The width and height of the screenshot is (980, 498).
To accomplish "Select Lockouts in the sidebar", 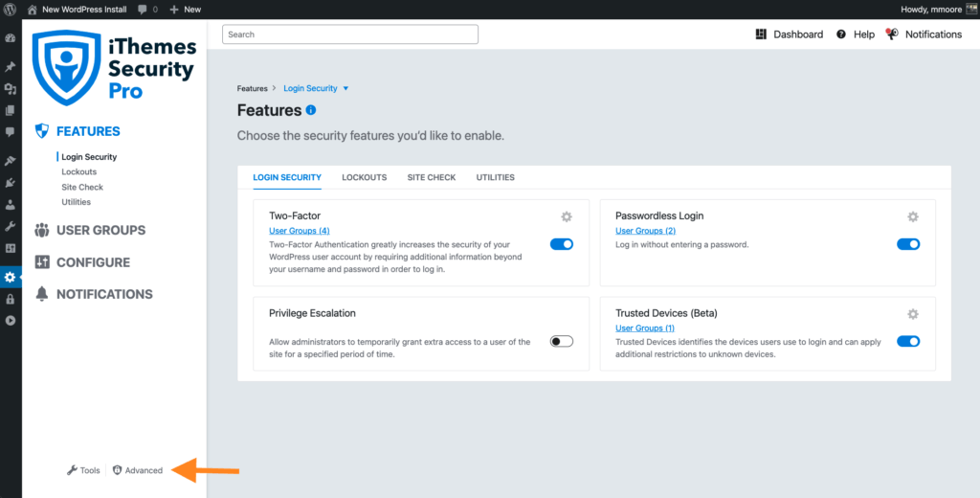I will click(78, 171).
